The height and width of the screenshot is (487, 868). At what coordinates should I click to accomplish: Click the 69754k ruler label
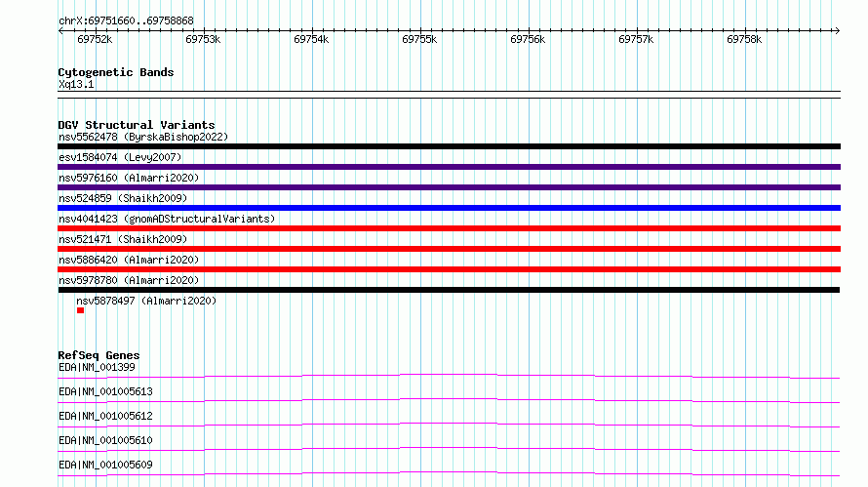tap(311, 39)
